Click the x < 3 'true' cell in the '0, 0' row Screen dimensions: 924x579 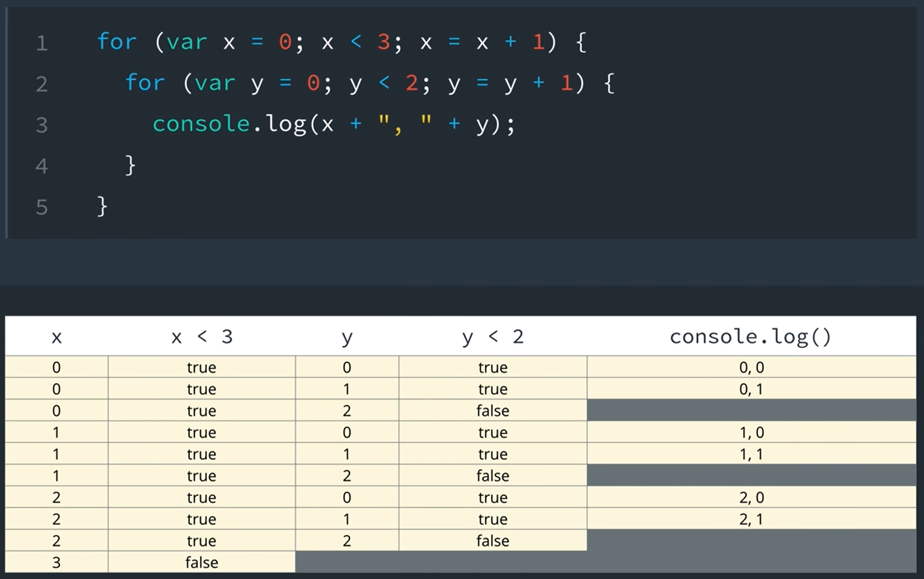(202, 367)
